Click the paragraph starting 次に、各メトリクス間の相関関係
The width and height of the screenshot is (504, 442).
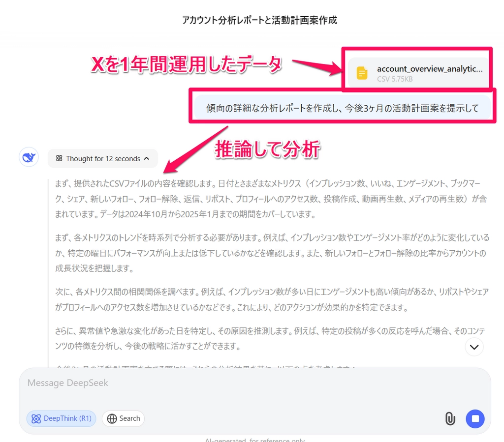click(x=272, y=299)
